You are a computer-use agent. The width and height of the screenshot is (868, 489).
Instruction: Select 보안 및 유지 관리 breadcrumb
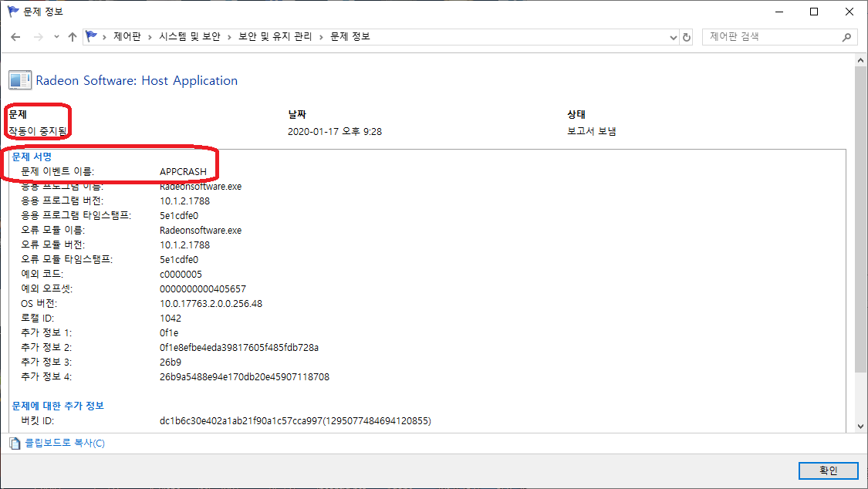coord(275,36)
